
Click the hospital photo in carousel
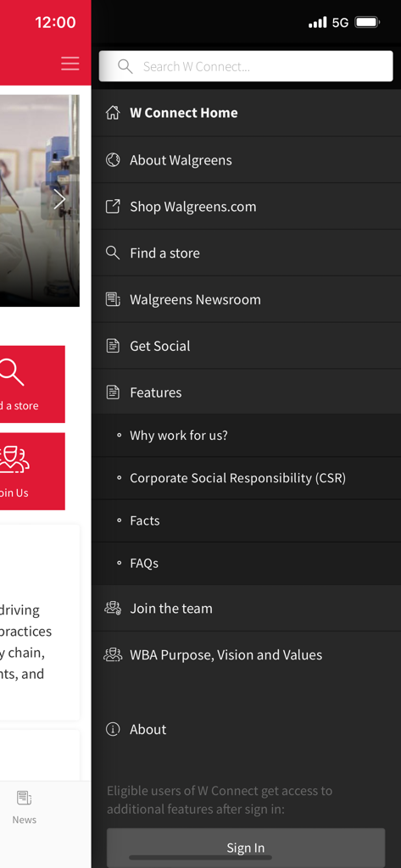(39, 200)
